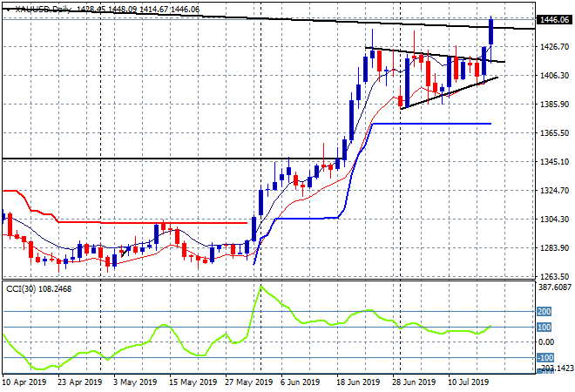This screenshot has width=575, height=392.
Task: Click the small triangle beside XAUUSD title
Action: coord(9,10)
